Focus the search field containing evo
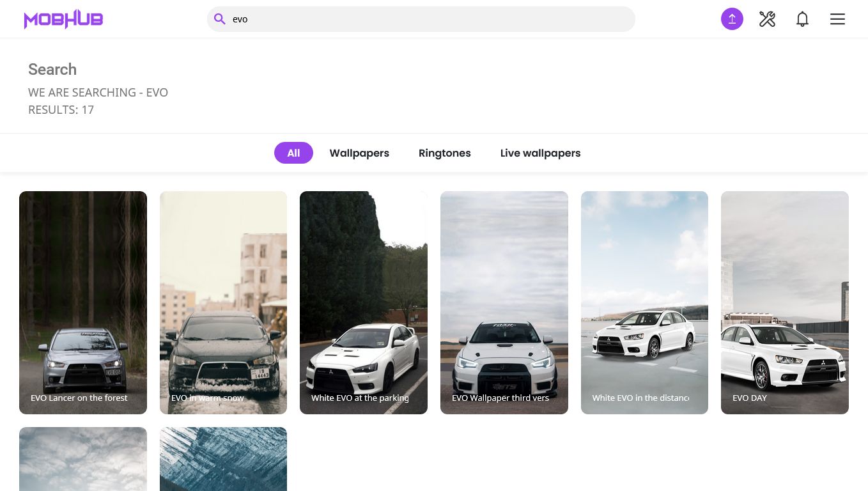 pyautogui.click(x=421, y=19)
